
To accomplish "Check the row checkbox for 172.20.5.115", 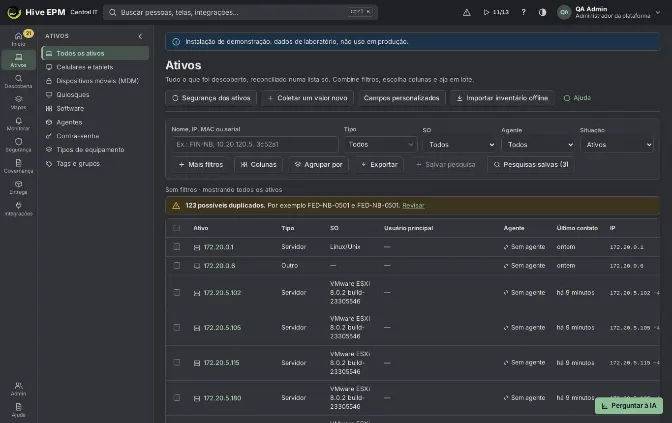I will (x=177, y=363).
